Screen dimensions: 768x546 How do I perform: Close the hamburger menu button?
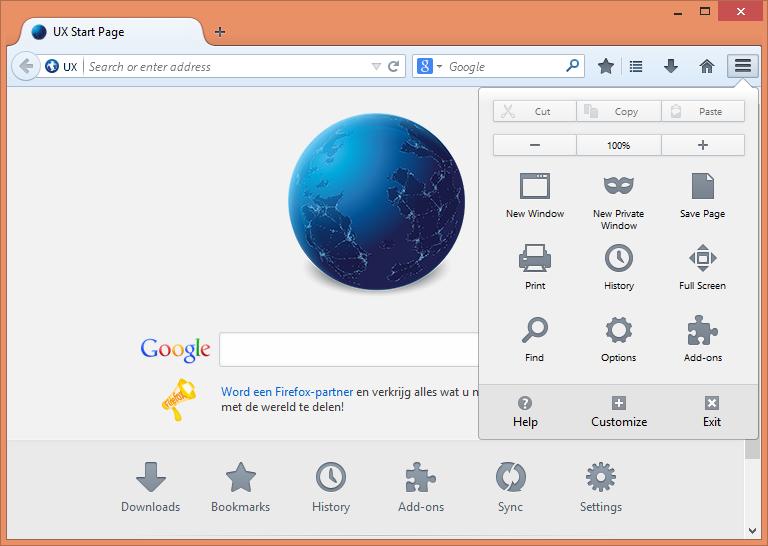point(742,66)
